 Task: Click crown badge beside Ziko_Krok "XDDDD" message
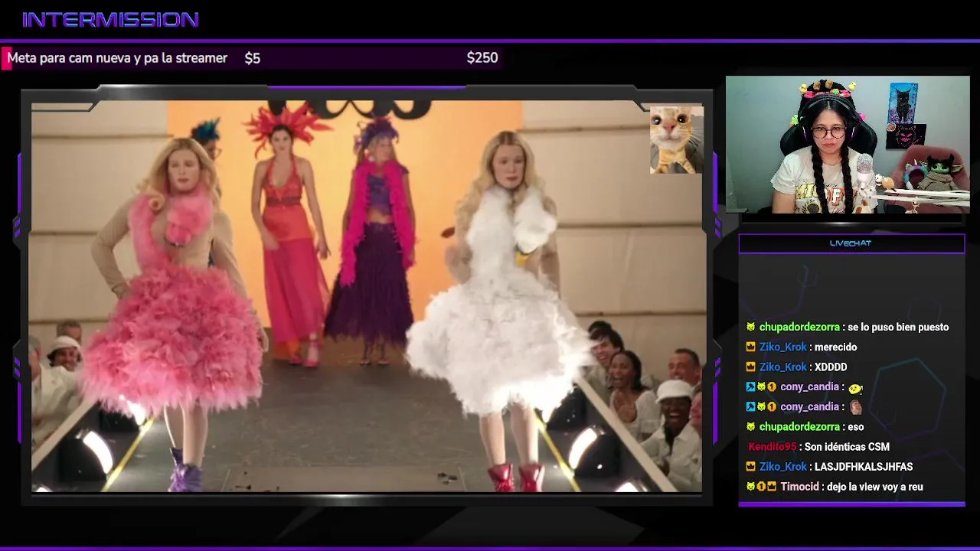coord(751,367)
